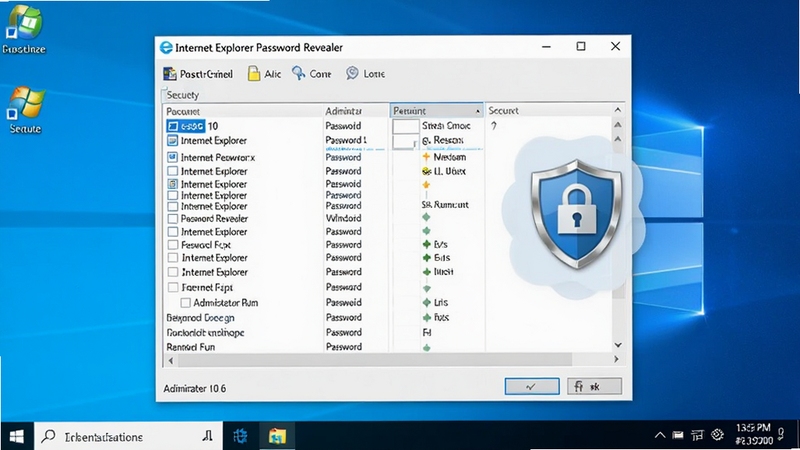The image size is (800, 450).
Task: Open the Grostinze desktop icon
Action: click(x=24, y=30)
